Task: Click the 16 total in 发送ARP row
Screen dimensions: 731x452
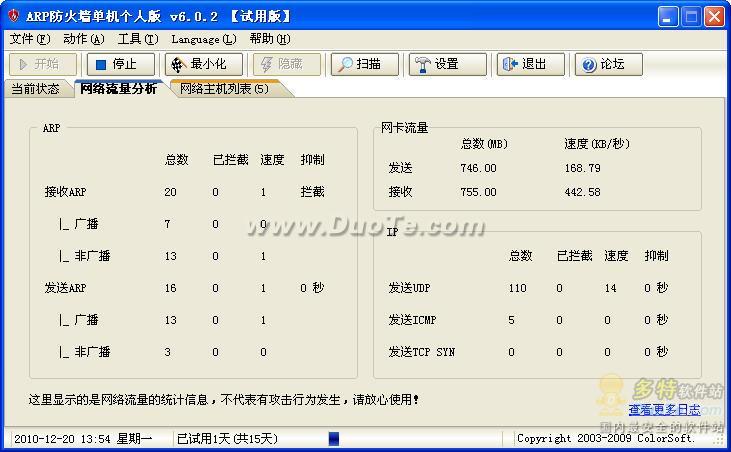Action: (x=171, y=288)
